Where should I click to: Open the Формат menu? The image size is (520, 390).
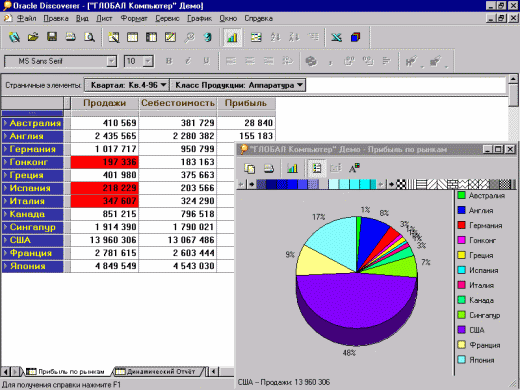pyautogui.click(x=134, y=18)
